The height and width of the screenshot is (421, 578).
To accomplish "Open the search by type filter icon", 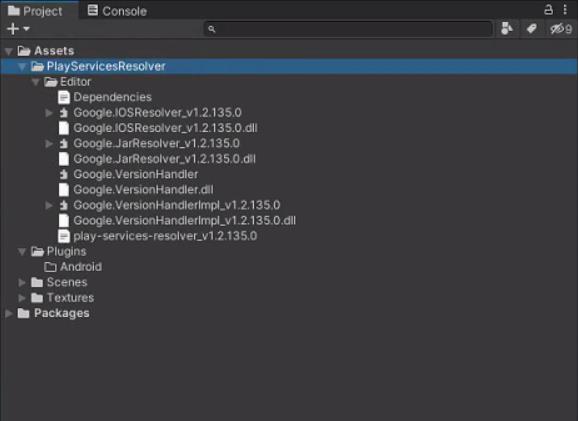I will pos(507,29).
